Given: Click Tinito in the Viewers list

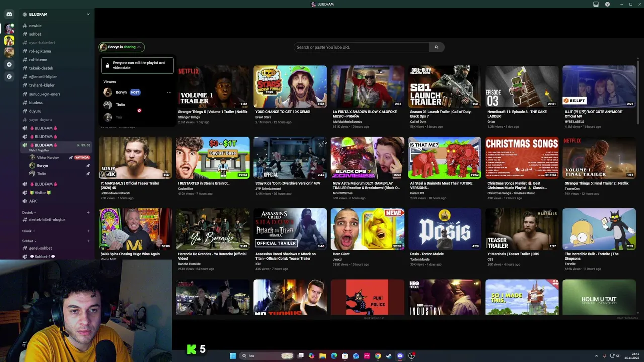Looking at the screenshot, I should [120, 105].
